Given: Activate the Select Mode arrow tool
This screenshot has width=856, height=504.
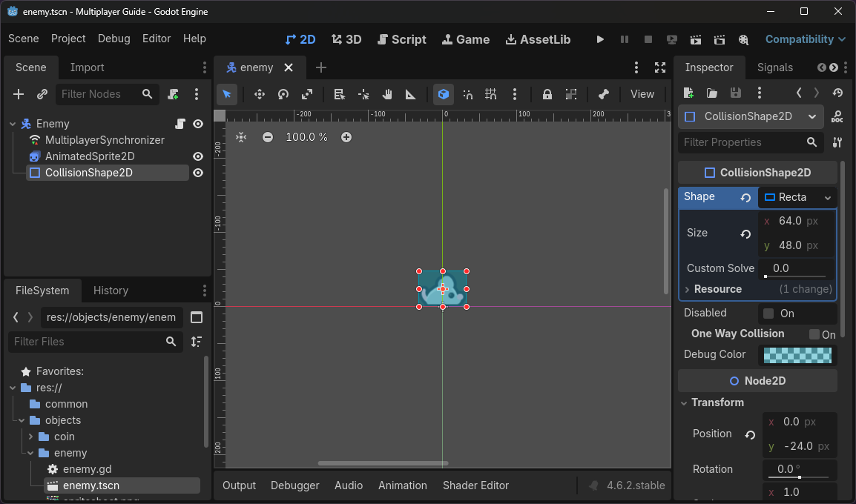Looking at the screenshot, I should point(226,94).
